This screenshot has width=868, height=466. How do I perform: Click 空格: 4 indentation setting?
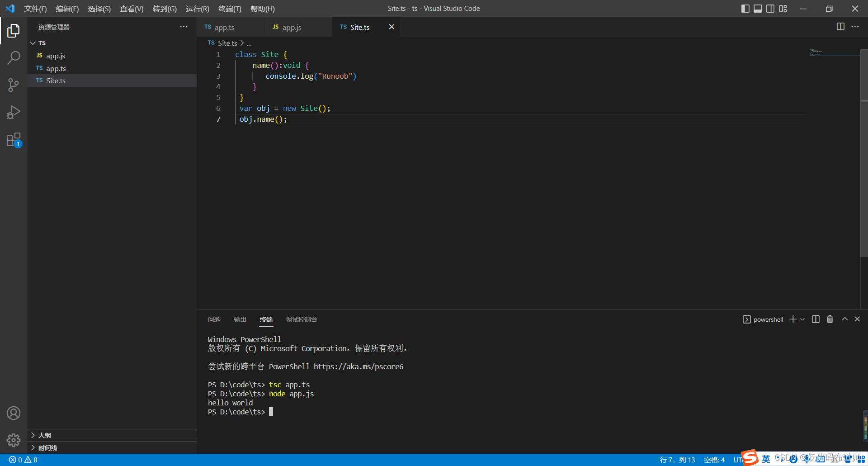click(x=714, y=460)
